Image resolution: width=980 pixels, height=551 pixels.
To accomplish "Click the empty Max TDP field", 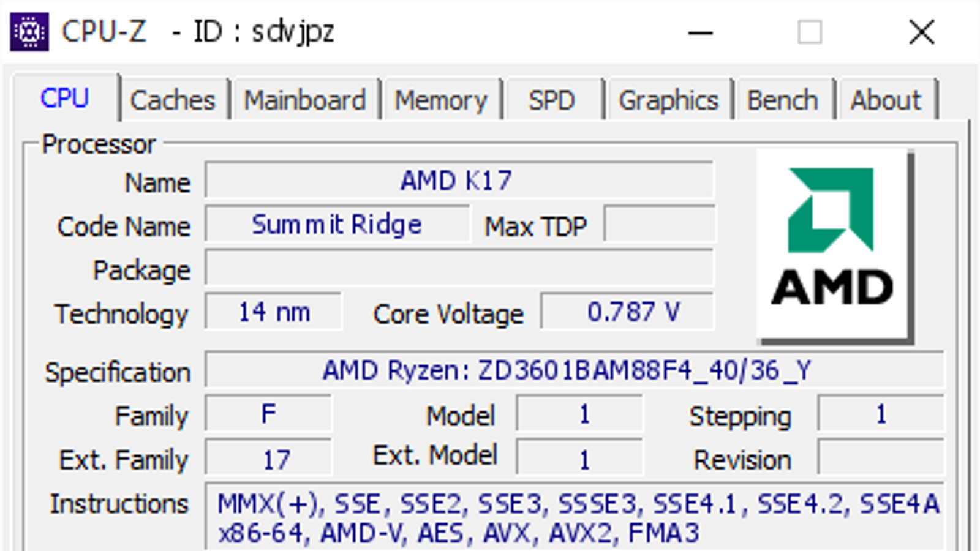I will (659, 225).
